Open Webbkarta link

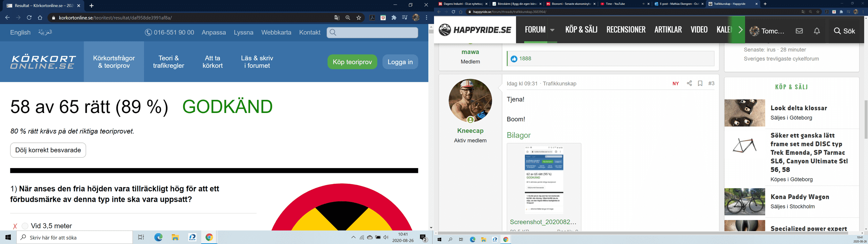(276, 32)
